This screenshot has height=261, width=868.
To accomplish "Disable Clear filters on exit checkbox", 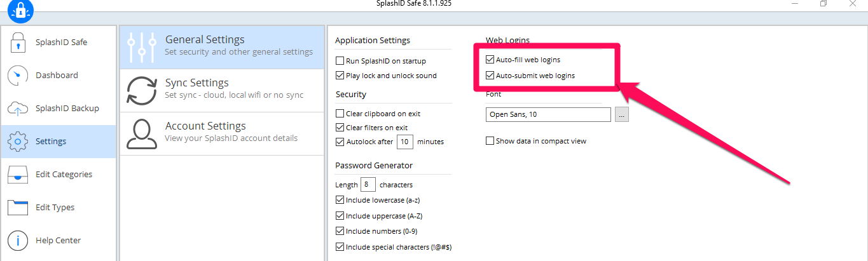I will pos(340,128).
